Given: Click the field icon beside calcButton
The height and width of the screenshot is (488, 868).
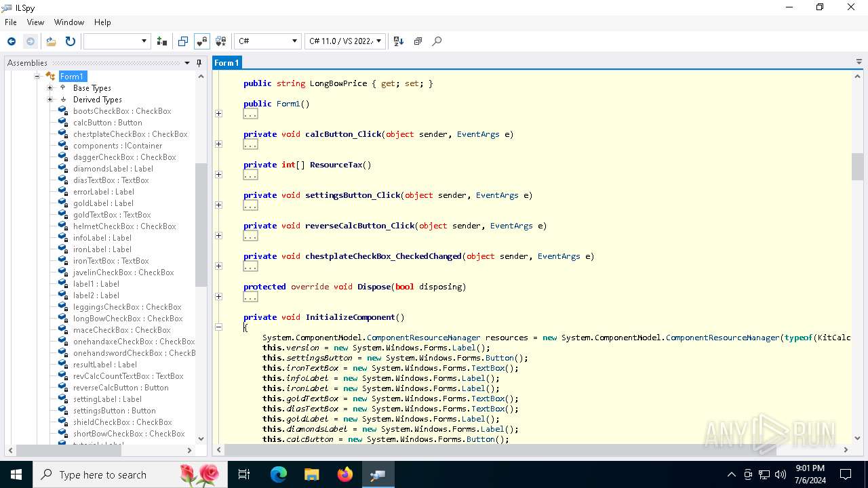Looking at the screenshot, I should (63, 123).
